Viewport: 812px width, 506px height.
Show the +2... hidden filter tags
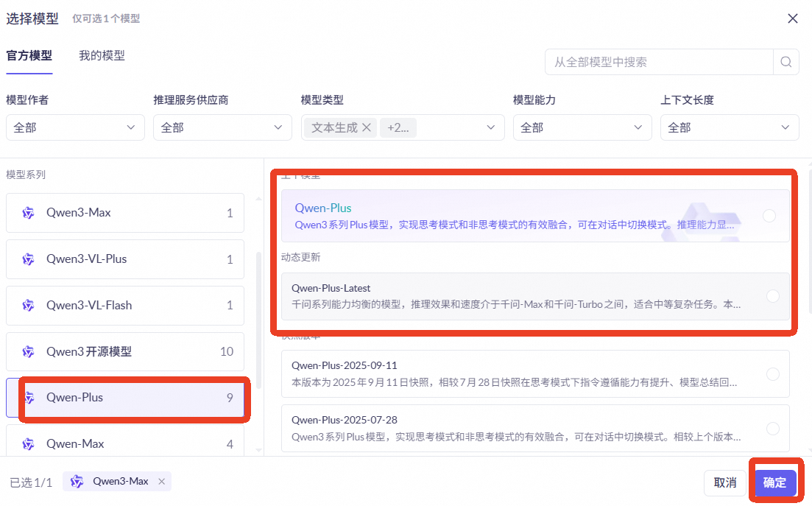coord(398,128)
